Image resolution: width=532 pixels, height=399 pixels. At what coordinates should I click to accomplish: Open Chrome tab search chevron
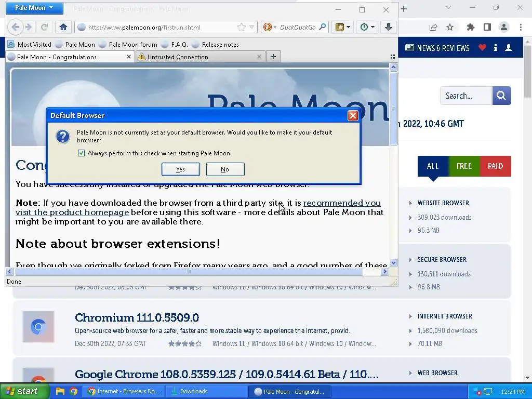[448, 7]
